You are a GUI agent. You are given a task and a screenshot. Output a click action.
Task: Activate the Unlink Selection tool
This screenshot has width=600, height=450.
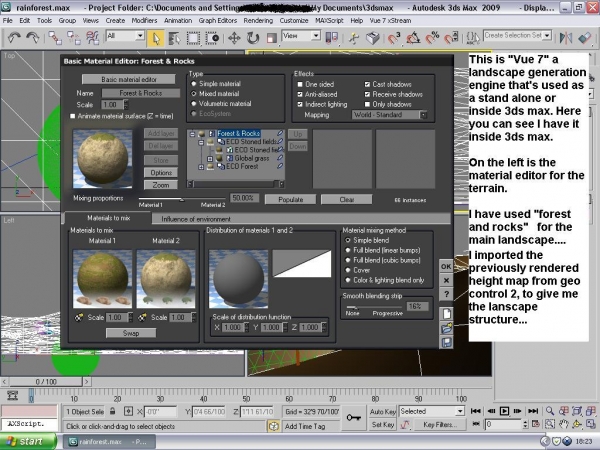[x=73, y=38]
